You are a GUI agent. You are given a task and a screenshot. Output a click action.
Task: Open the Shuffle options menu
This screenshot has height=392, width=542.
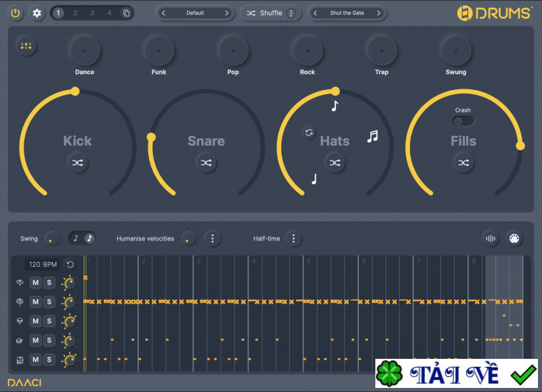tap(291, 13)
